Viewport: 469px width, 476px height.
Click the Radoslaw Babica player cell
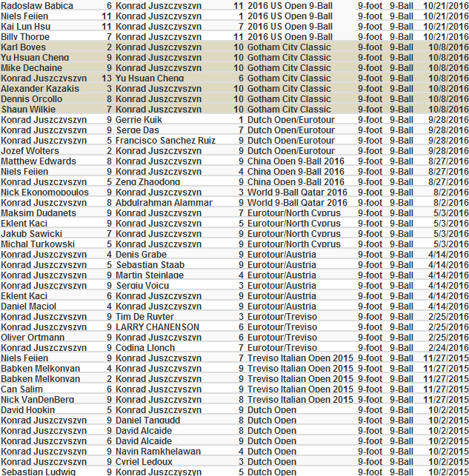pyautogui.click(x=37, y=5)
